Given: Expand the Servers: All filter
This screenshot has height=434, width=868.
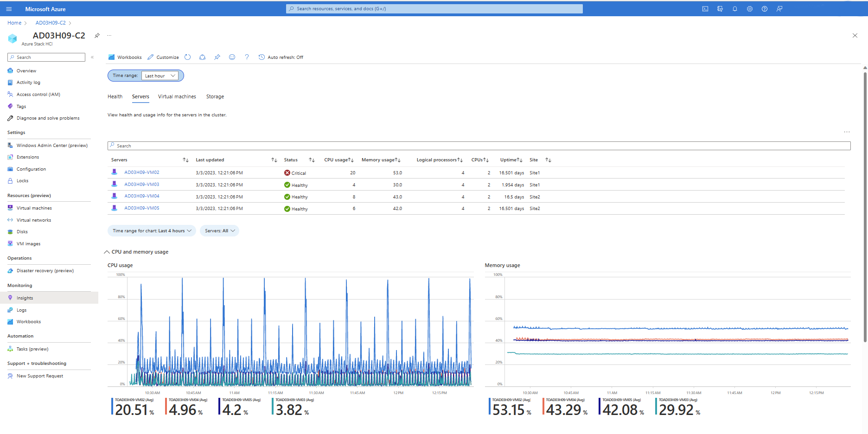Looking at the screenshot, I should tap(219, 231).
